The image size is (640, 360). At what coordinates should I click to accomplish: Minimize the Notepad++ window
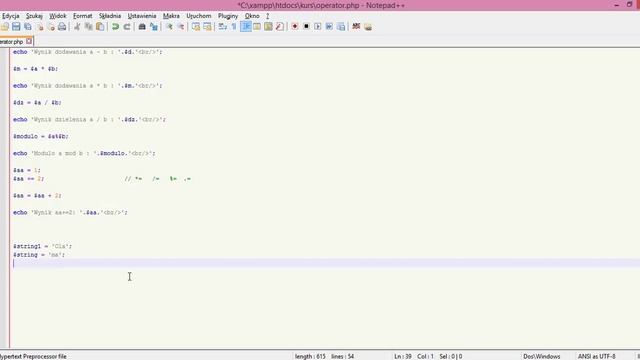(616, 5)
